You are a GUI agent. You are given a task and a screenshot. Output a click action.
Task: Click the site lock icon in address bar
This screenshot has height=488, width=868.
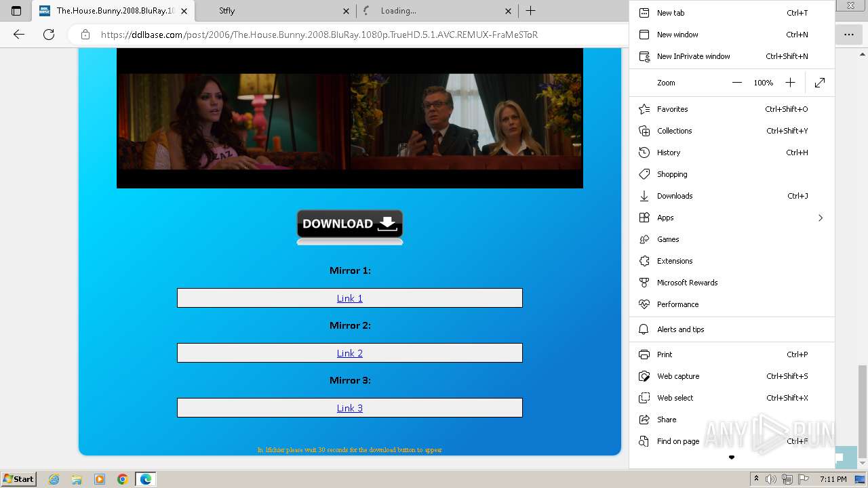pyautogui.click(x=85, y=35)
